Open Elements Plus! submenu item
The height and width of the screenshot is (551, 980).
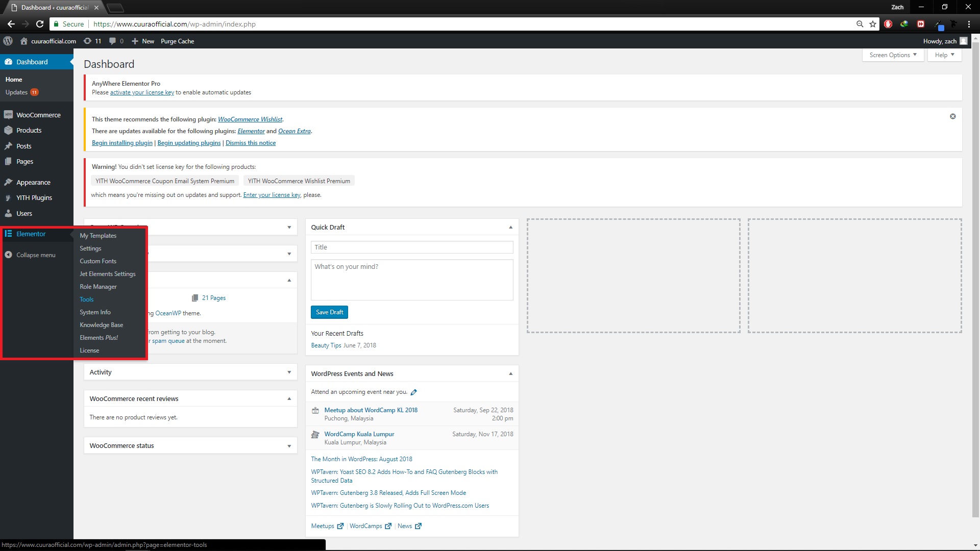click(99, 338)
